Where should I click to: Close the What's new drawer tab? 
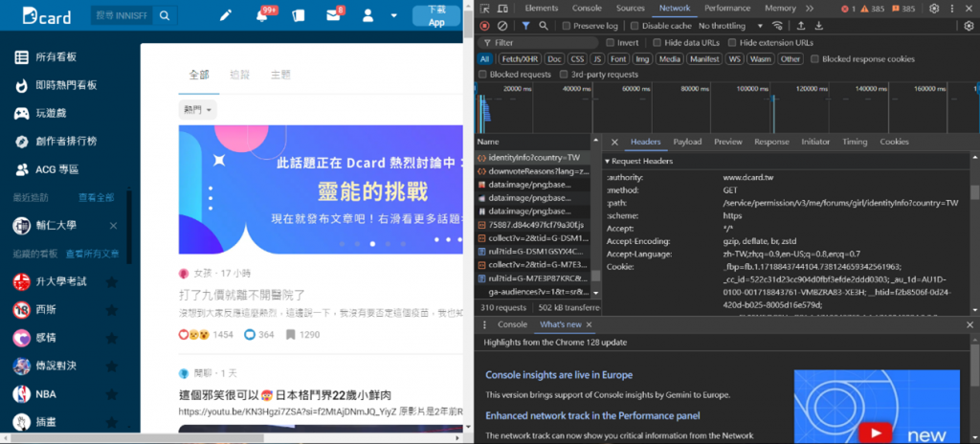click(x=589, y=324)
